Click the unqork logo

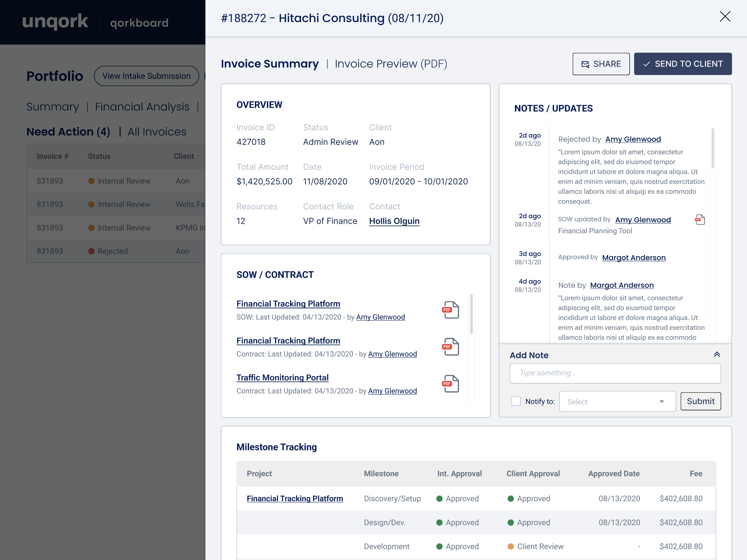point(55,21)
